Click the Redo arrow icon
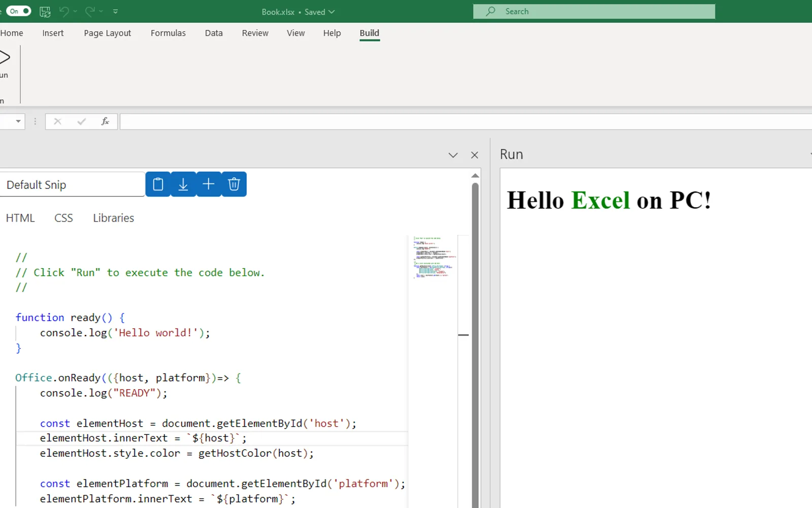This screenshot has width=812, height=508. 90,11
